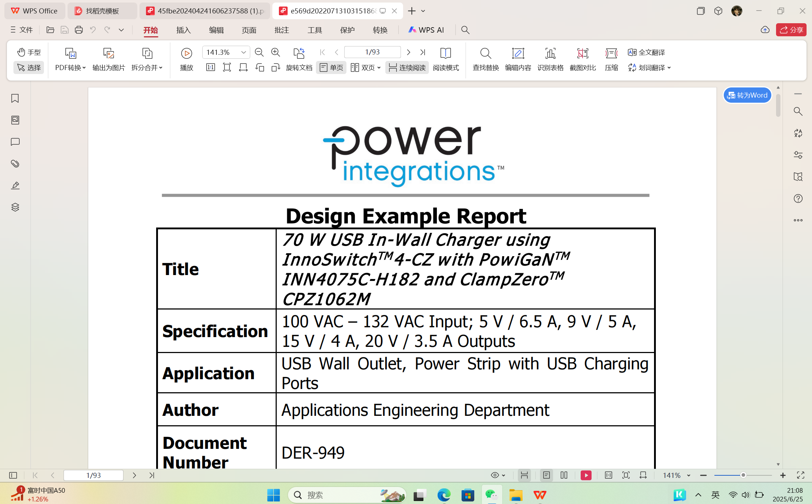Viewport: 812px width, 504px height.
Task: Click the toolbar page number field 1/93
Action: (x=372, y=52)
